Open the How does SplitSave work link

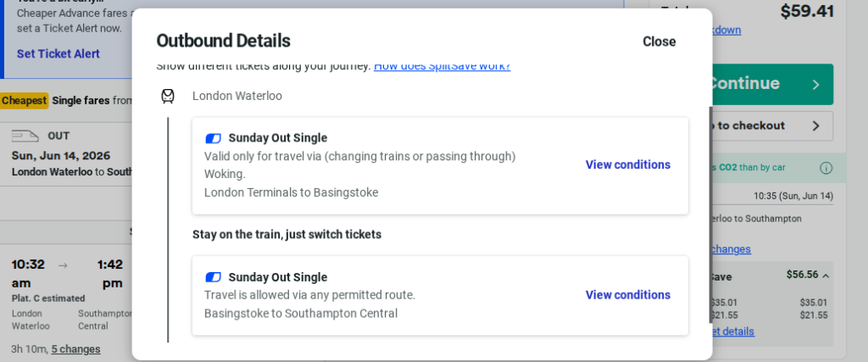pos(442,66)
